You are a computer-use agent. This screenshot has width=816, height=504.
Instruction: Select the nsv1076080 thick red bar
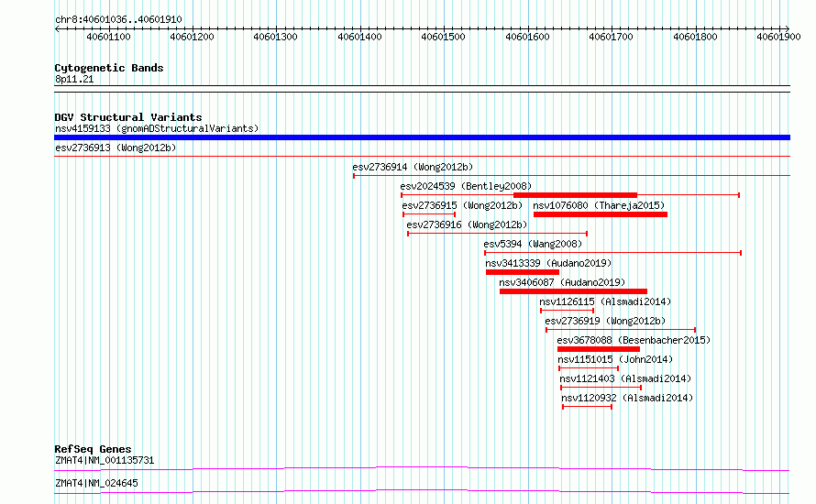(601, 214)
